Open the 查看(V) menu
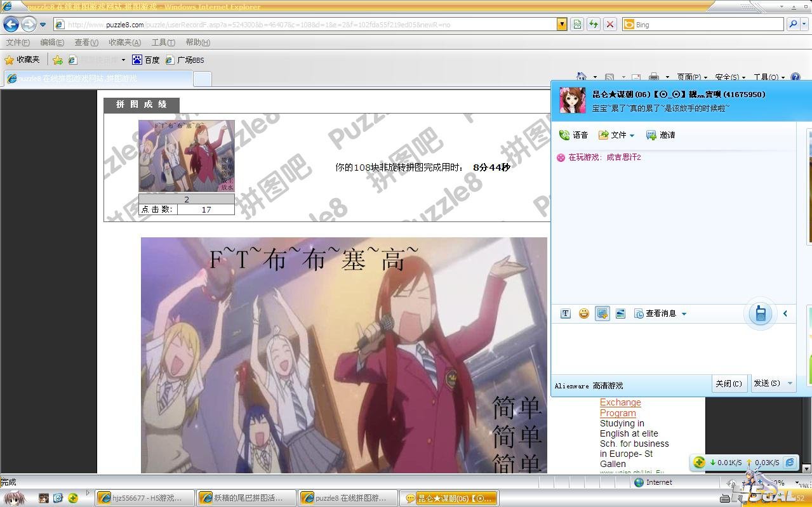Screen dimensions: 812x507 tap(86, 43)
